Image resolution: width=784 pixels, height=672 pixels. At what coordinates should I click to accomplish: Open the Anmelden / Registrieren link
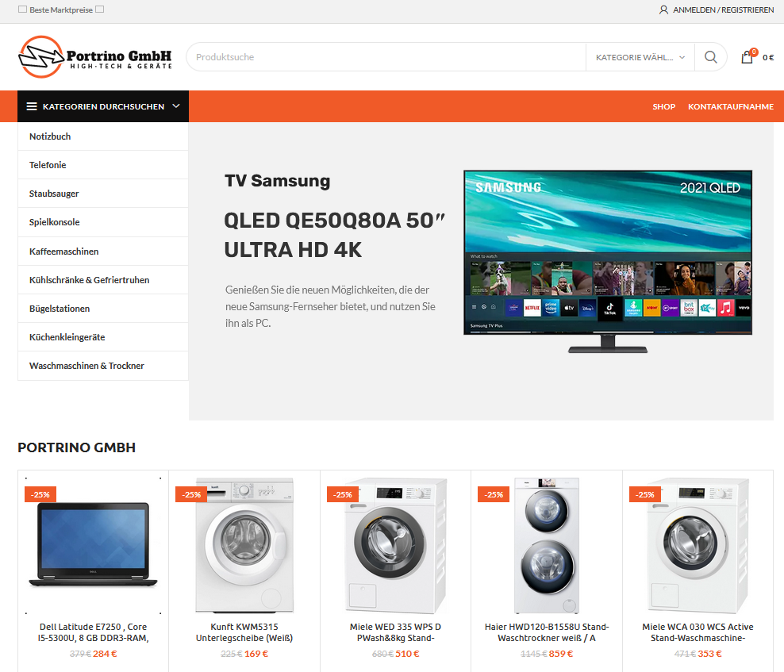click(x=723, y=10)
